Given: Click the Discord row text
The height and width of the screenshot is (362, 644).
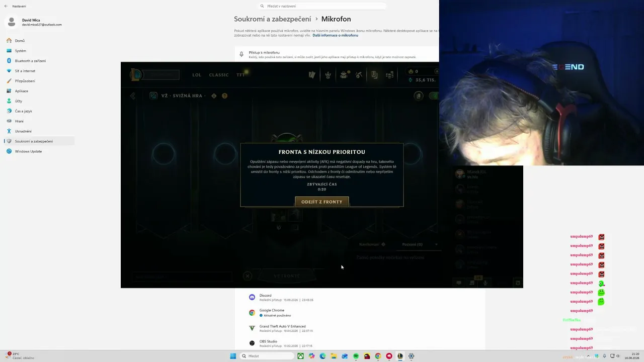Looking at the screenshot, I should (265, 296).
